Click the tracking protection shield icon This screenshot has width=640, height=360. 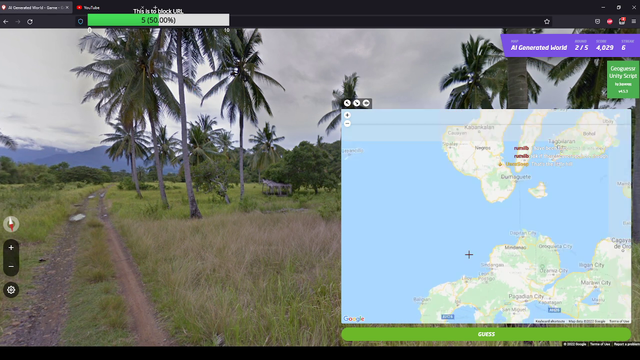point(80,22)
